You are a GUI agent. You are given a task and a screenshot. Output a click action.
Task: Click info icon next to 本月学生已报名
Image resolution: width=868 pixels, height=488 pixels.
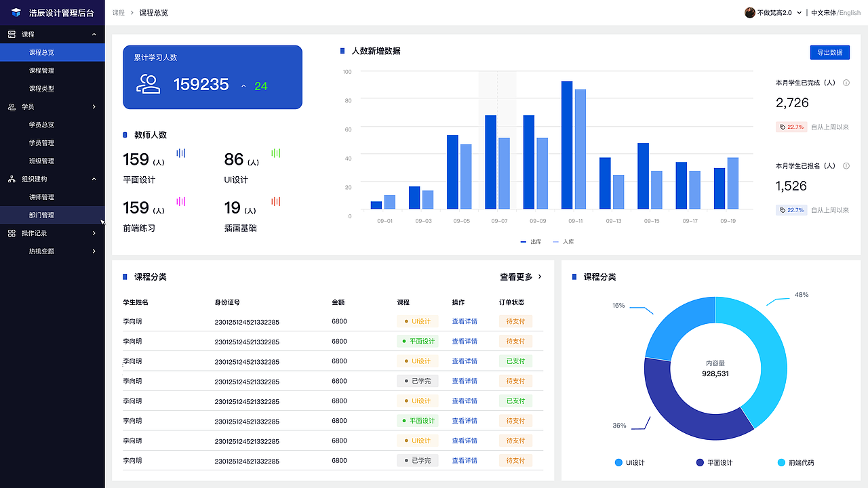pyautogui.click(x=846, y=166)
